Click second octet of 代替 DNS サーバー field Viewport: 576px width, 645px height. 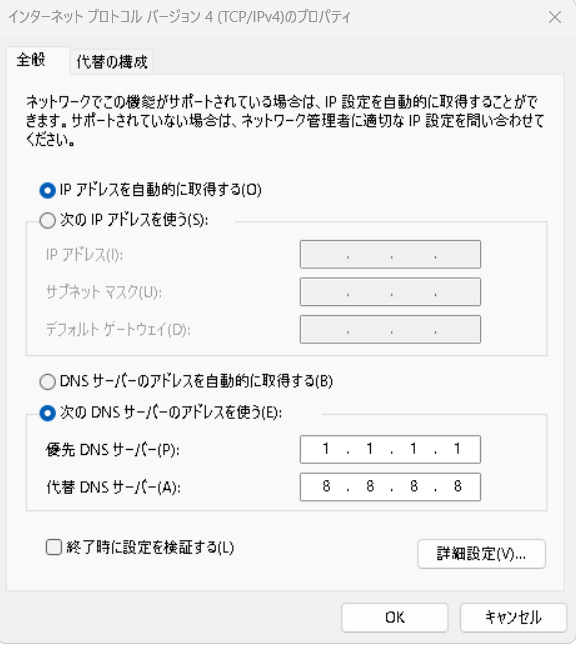point(370,487)
